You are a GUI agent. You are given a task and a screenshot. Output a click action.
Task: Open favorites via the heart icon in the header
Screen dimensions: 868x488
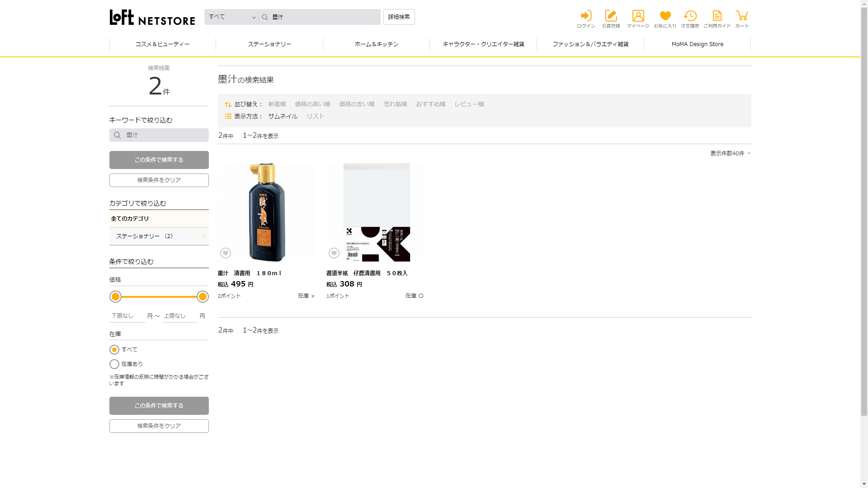665,16
